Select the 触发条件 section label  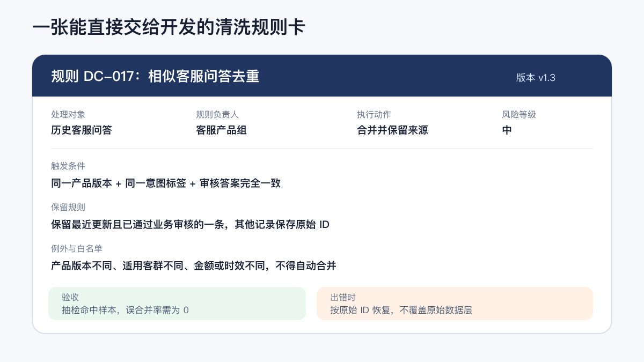pyautogui.click(x=68, y=166)
